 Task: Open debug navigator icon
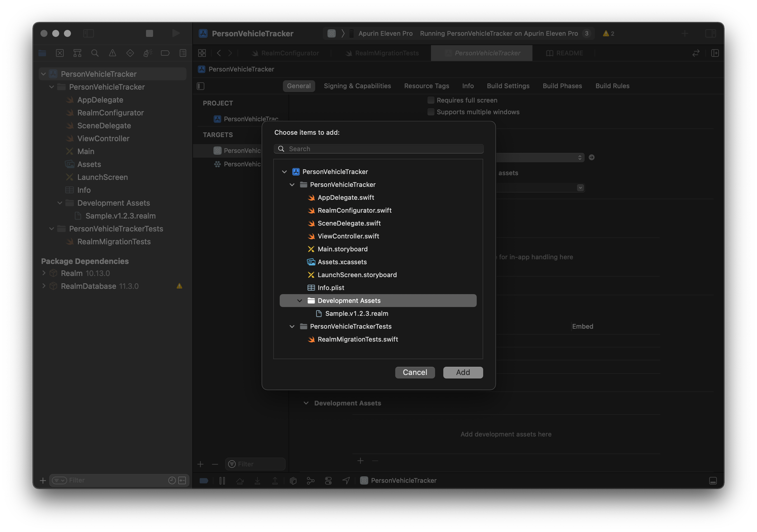(148, 53)
